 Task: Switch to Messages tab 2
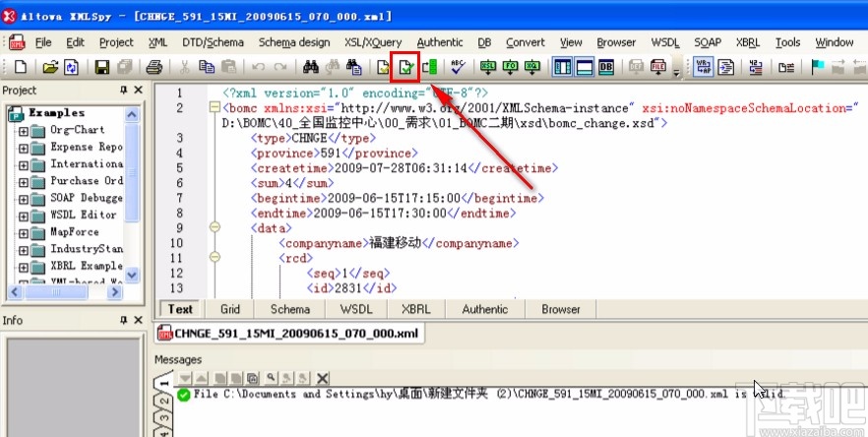pos(164,403)
